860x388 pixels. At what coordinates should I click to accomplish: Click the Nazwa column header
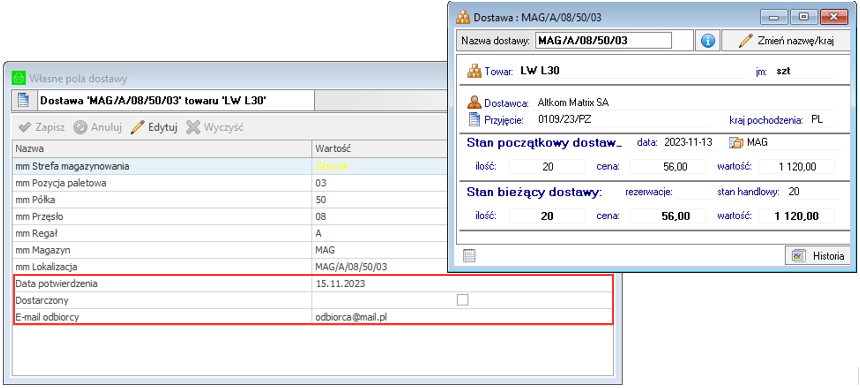tap(162, 148)
